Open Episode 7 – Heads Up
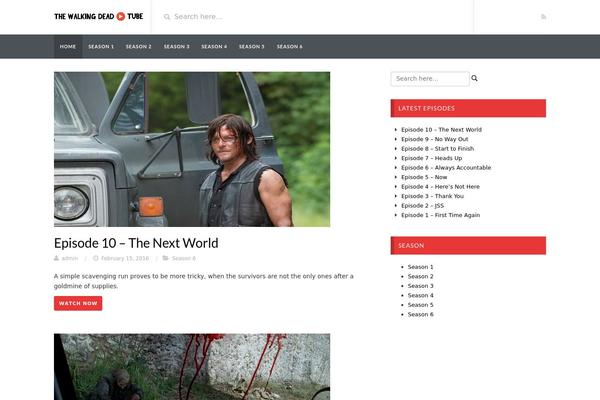The width and height of the screenshot is (600, 400). (431, 158)
